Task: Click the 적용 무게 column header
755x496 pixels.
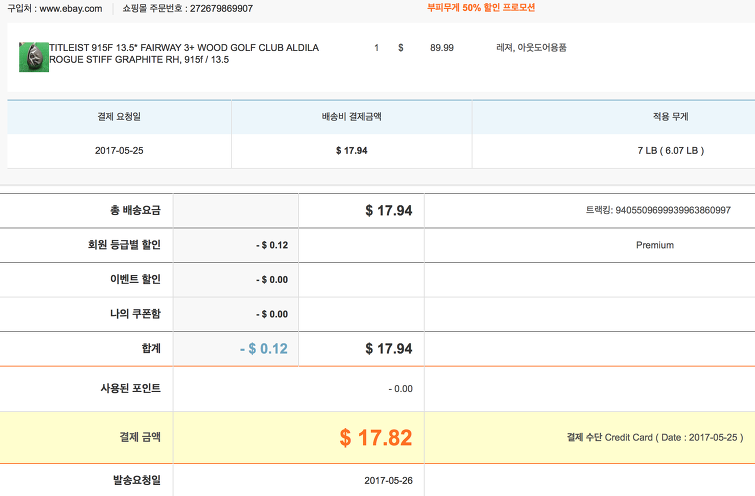Action: pyautogui.click(x=671, y=117)
